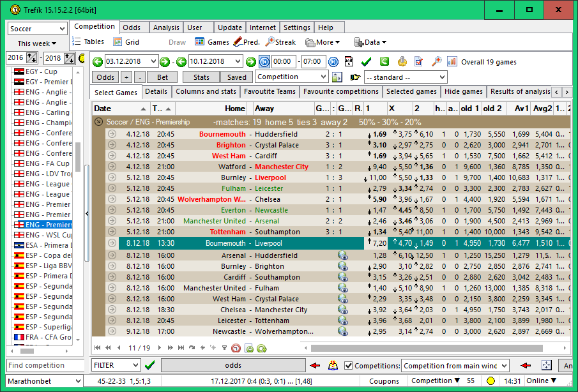Select ENG - FA Cup in competition list

click(x=47, y=163)
